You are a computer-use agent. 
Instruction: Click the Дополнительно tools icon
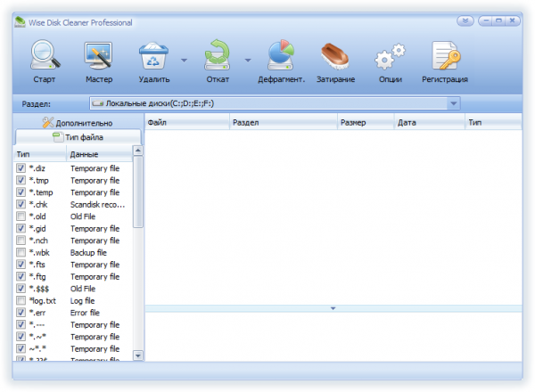(48, 122)
